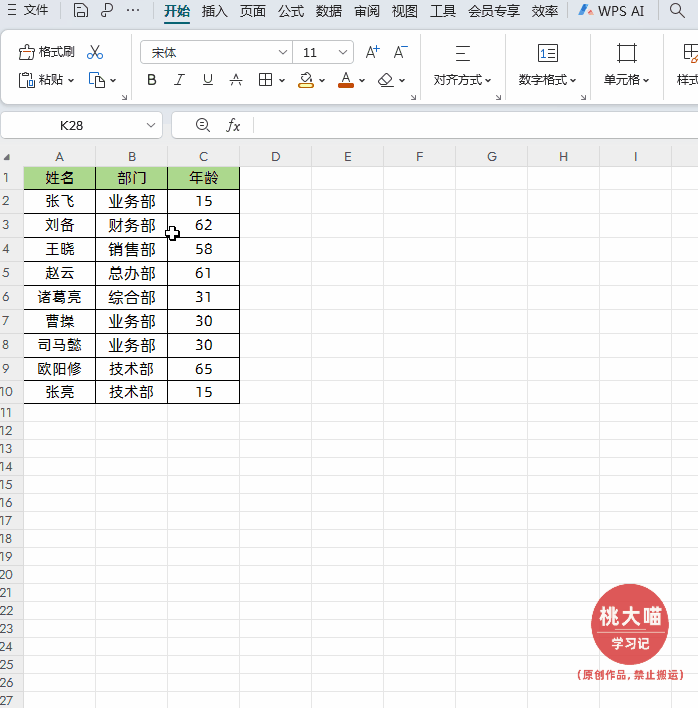
Task: Activate the 格式刷 format painter
Action: click(46, 52)
